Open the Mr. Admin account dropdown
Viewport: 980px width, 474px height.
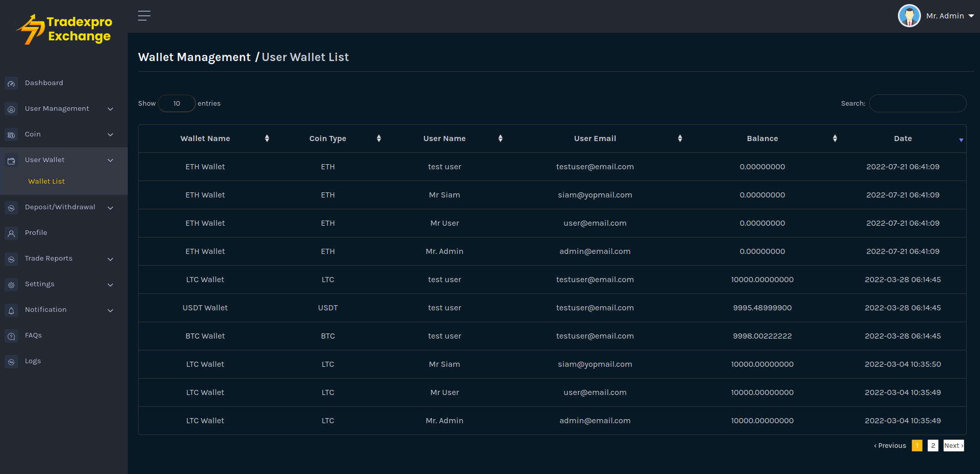pos(949,16)
